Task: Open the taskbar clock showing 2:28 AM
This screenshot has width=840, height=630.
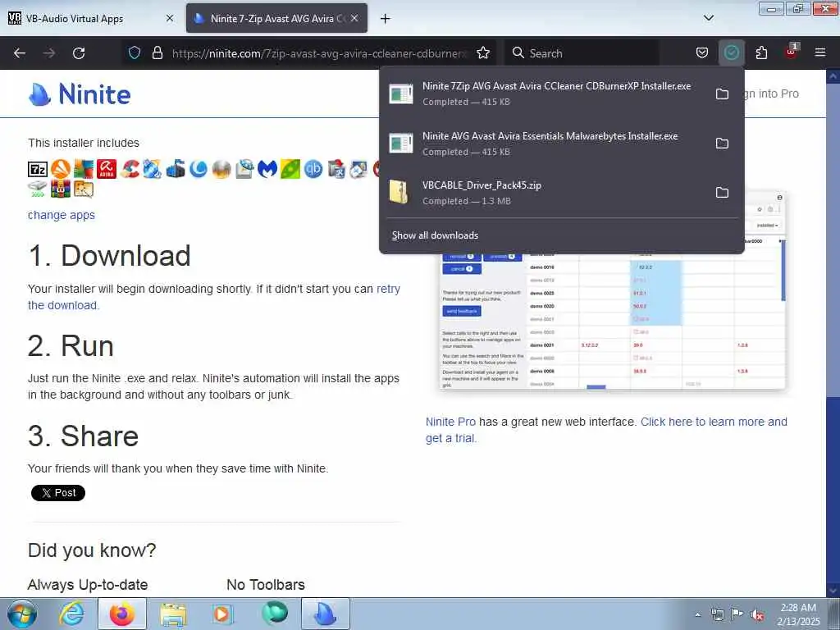Action: click(798, 614)
